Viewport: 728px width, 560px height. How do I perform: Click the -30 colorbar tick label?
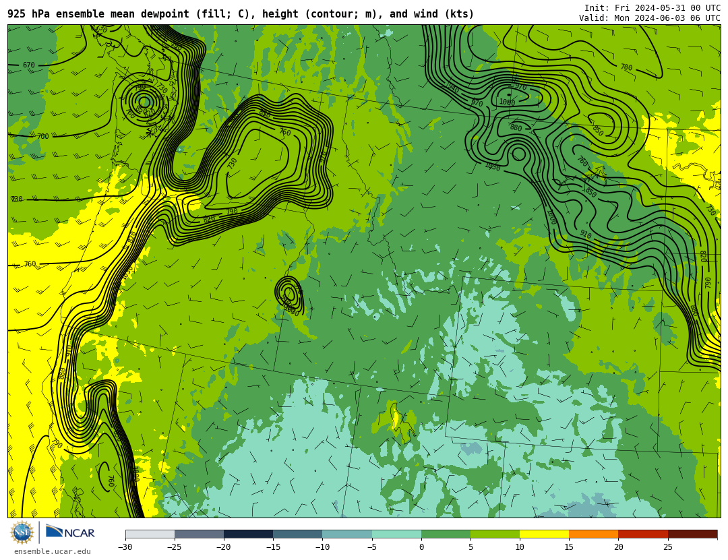[125, 547]
